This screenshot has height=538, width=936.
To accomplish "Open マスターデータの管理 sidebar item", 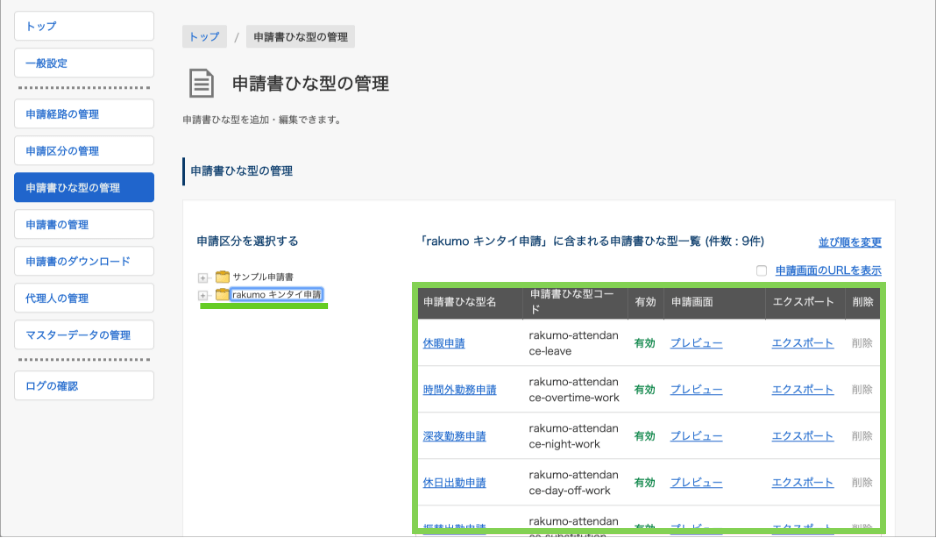I will point(84,335).
